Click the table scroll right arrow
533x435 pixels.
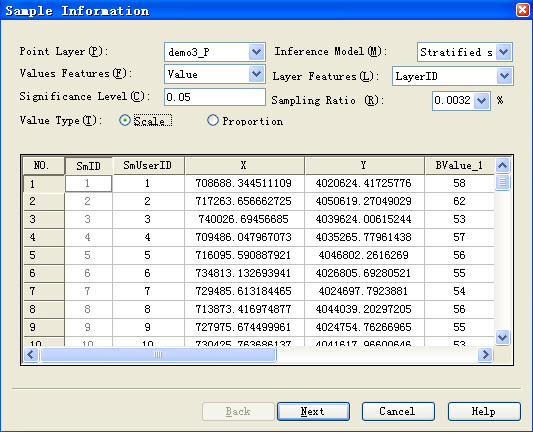(x=485, y=355)
